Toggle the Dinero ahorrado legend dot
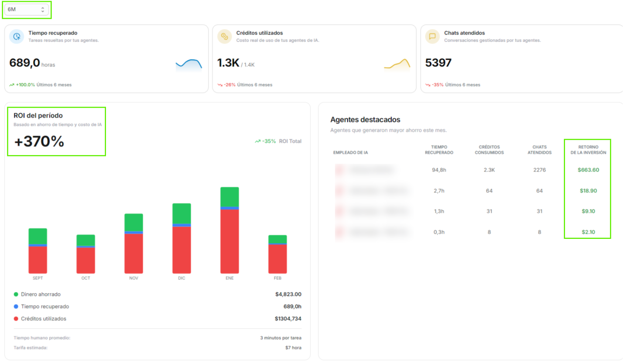 (x=16, y=294)
